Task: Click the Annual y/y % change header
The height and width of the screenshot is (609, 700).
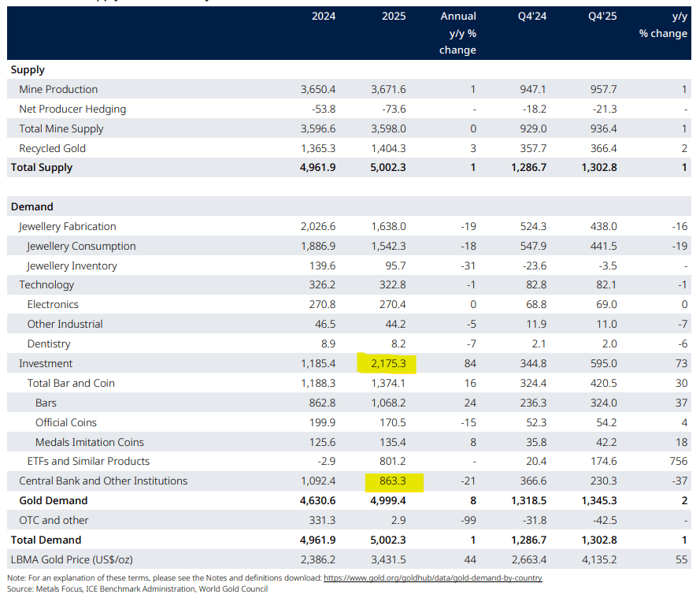Action: [457, 33]
